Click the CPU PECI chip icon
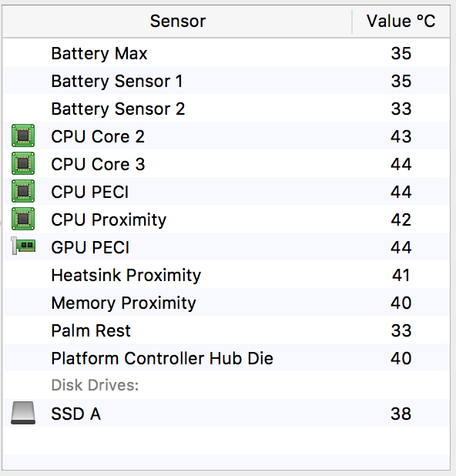 (23, 191)
